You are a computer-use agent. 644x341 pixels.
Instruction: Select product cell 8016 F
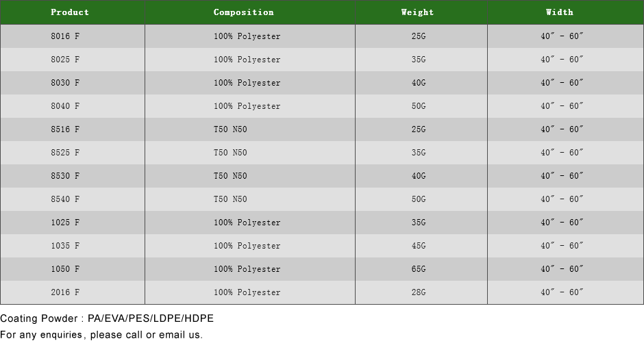click(65, 36)
